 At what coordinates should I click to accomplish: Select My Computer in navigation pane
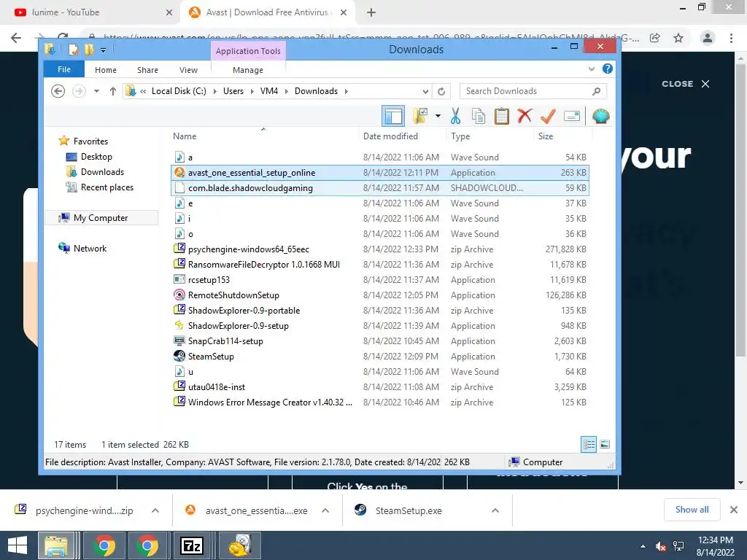pos(101,217)
